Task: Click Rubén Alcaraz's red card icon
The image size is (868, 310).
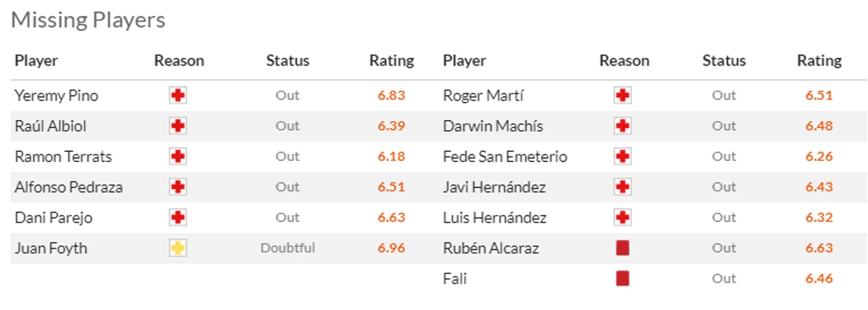Action: [622, 248]
